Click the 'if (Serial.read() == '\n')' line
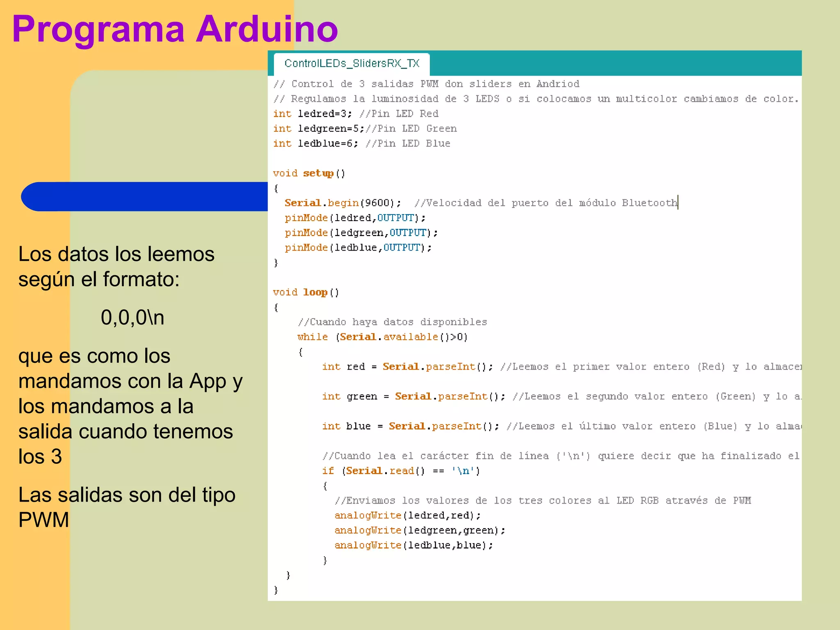 coord(401,471)
